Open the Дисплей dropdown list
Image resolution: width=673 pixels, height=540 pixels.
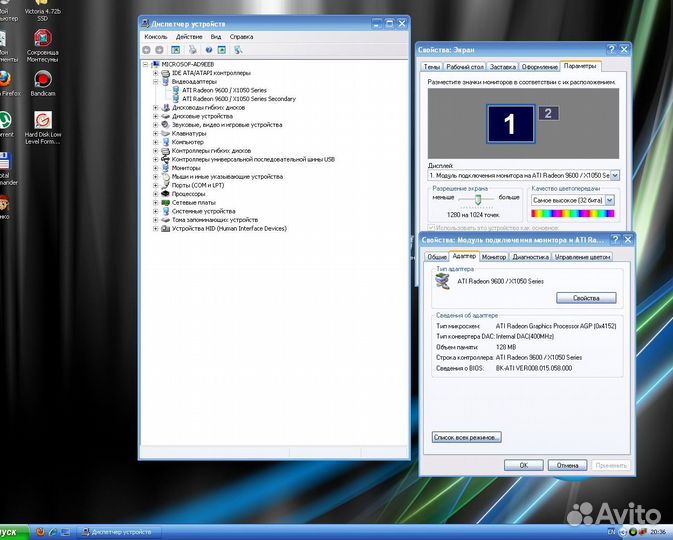pos(614,175)
